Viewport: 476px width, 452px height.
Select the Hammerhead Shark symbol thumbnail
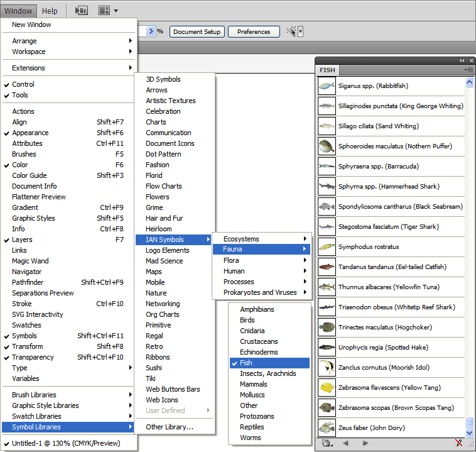click(x=327, y=187)
